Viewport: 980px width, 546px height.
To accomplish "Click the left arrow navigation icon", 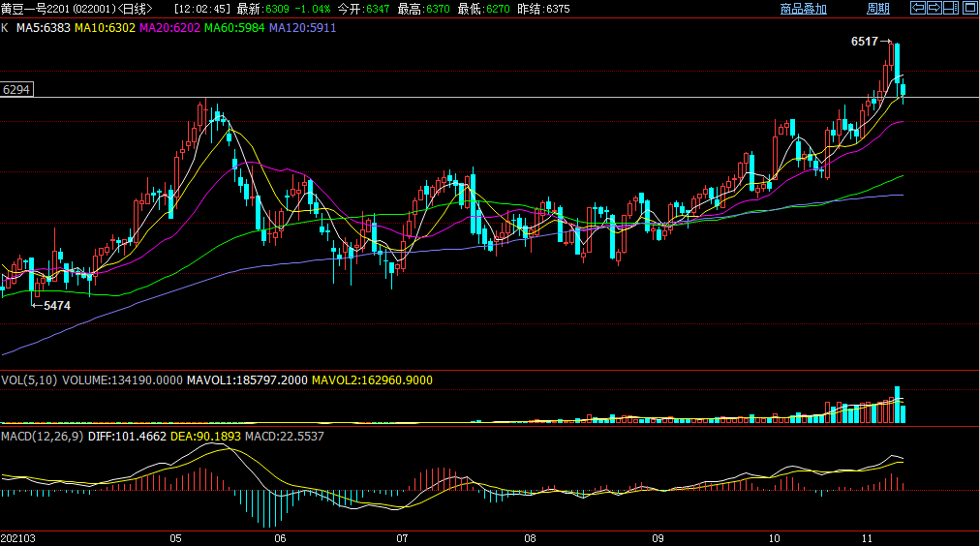I will point(917,8).
